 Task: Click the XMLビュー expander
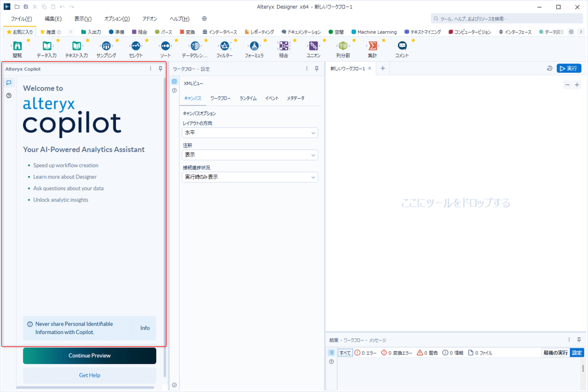(194, 83)
